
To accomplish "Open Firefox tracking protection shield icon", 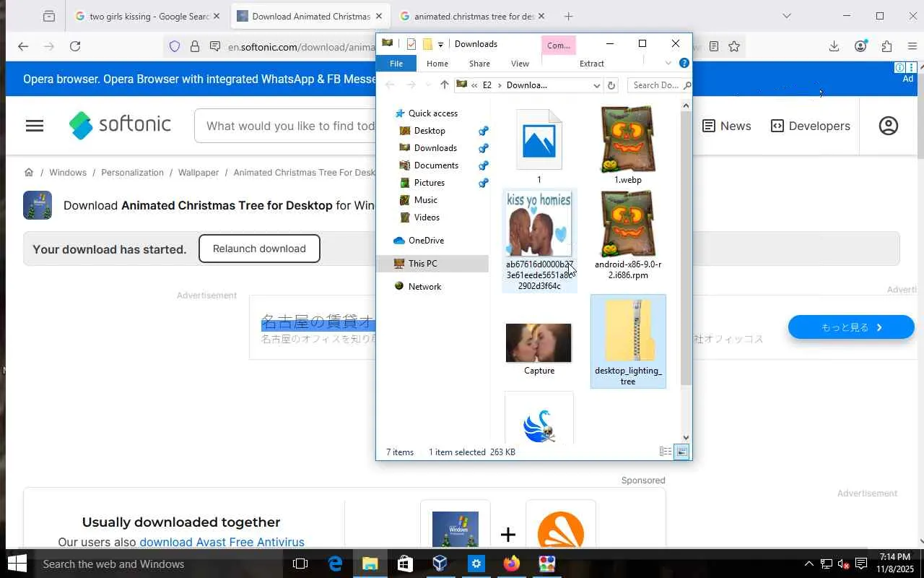I will (x=175, y=46).
